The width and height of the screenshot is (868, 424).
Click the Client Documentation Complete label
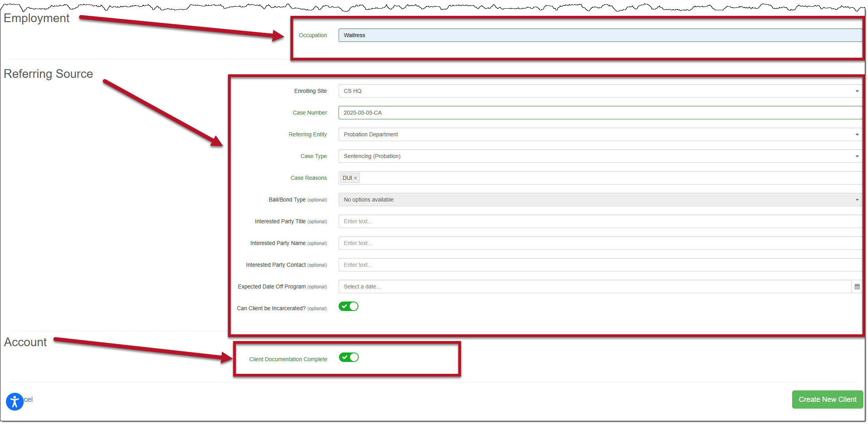(288, 359)
